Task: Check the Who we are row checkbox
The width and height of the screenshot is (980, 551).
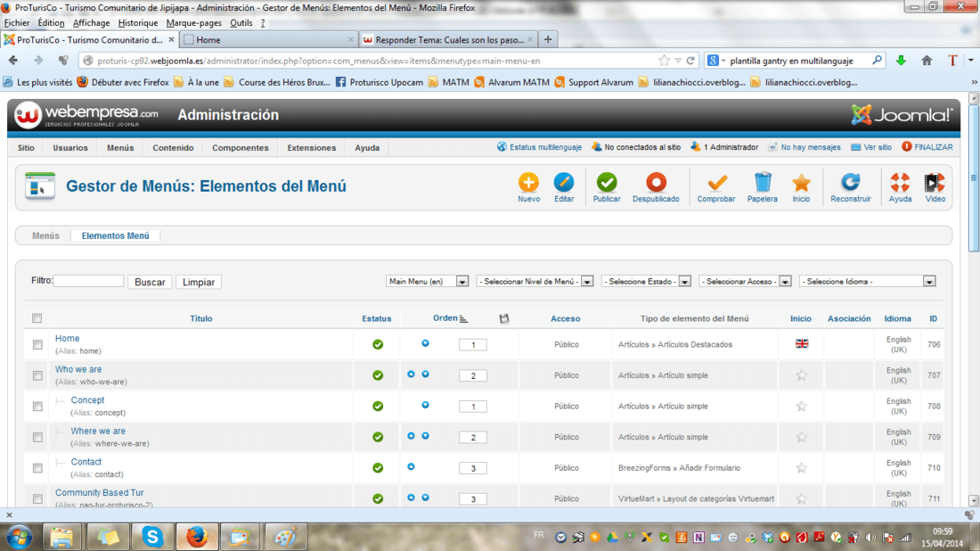Action: pyautogui.click(x=37, y=375)
